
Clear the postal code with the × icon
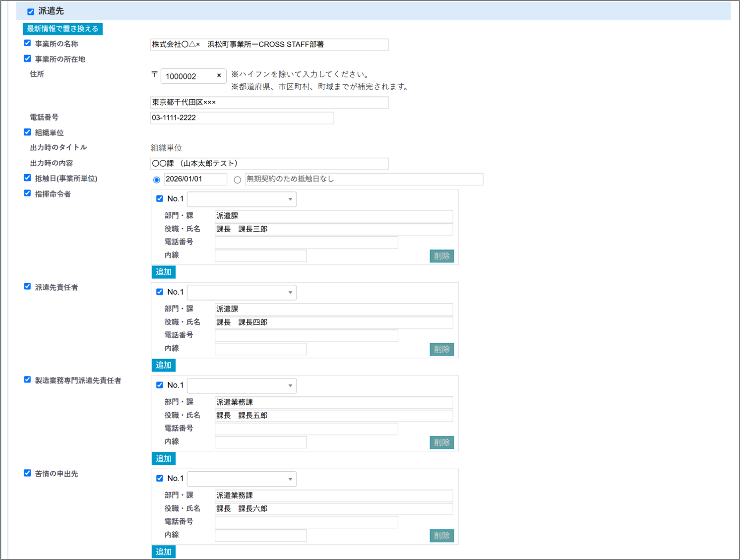(219, 76)
